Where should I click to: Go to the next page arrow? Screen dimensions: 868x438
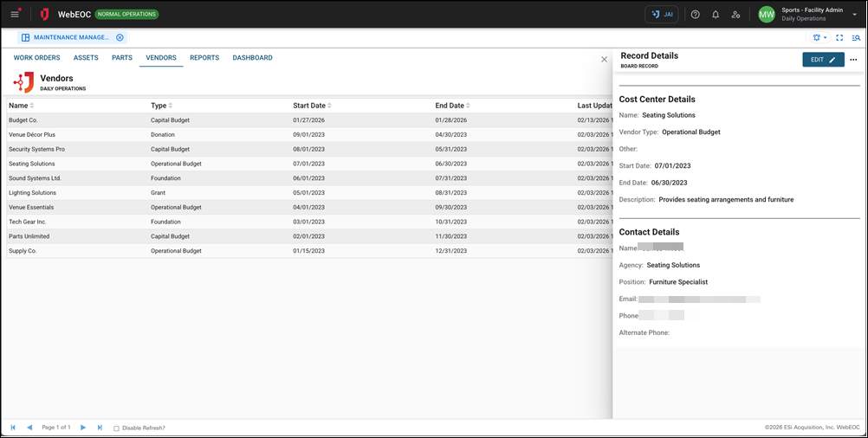point(83,428)
